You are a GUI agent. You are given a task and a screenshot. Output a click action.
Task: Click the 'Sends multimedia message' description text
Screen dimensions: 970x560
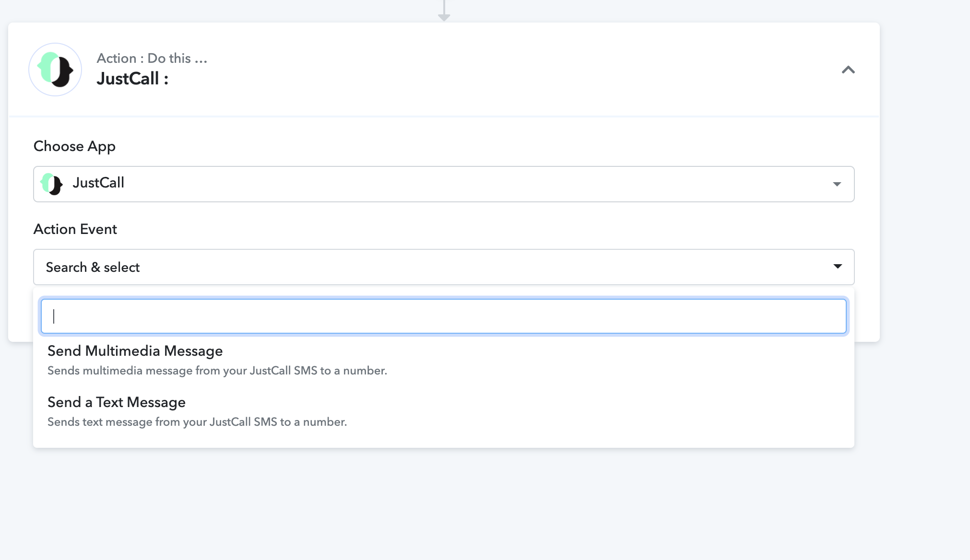(x=217, y=371)
